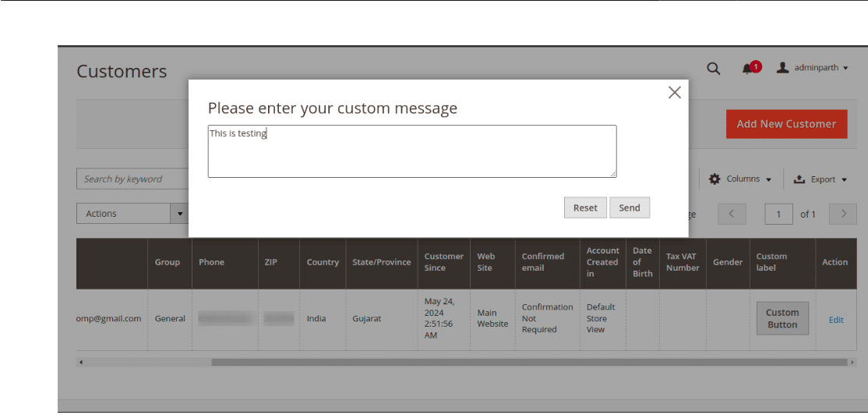
Task: Click Add New Customer button
Action: pos(787,123)
